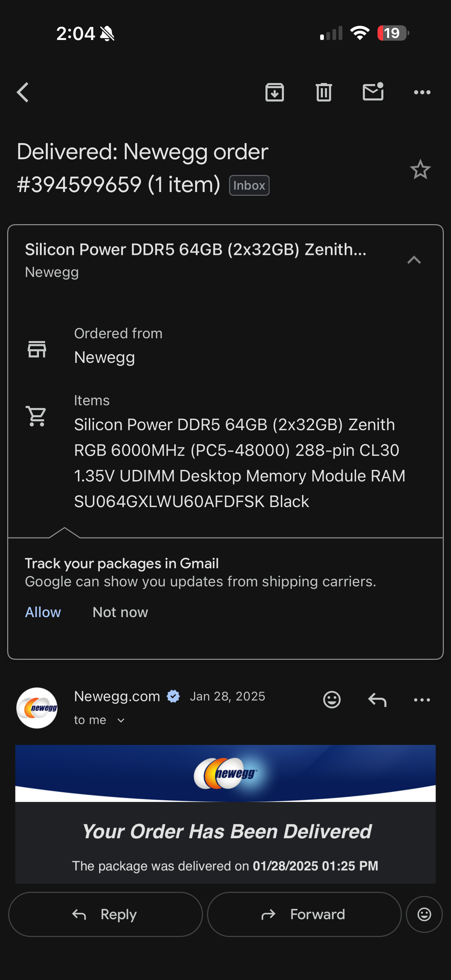Tap the Inbox label tag
This screenshot has height=980, width=451.
[x=249, y=186]
